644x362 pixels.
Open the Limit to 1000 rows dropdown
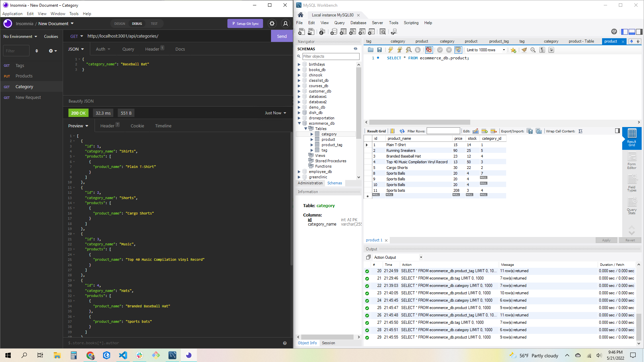point(503,50)
